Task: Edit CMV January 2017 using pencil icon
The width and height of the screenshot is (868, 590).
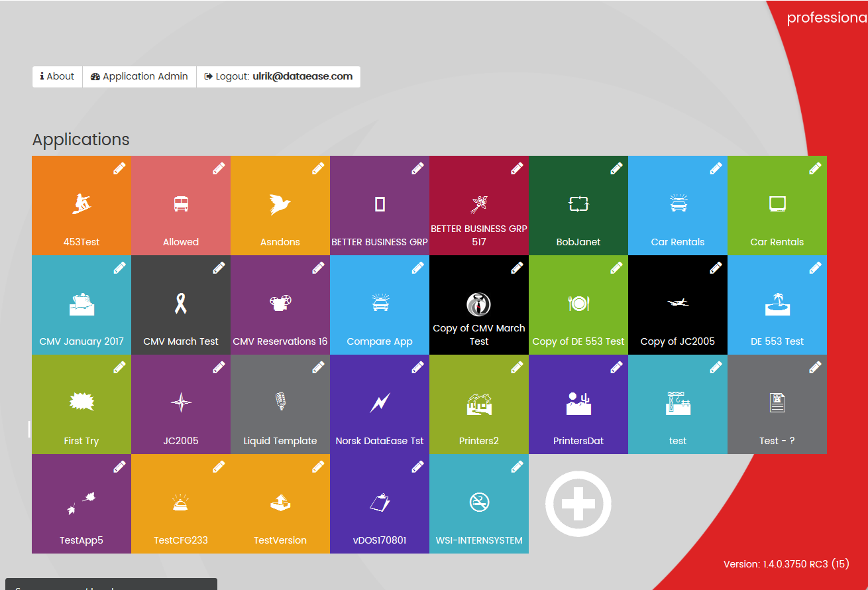Action: click(119, 268)
